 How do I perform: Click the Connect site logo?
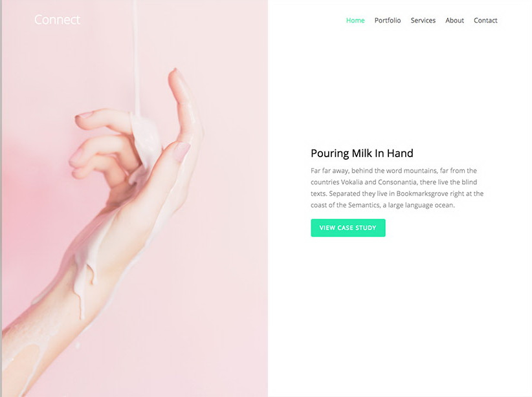(x=58, y=19)
